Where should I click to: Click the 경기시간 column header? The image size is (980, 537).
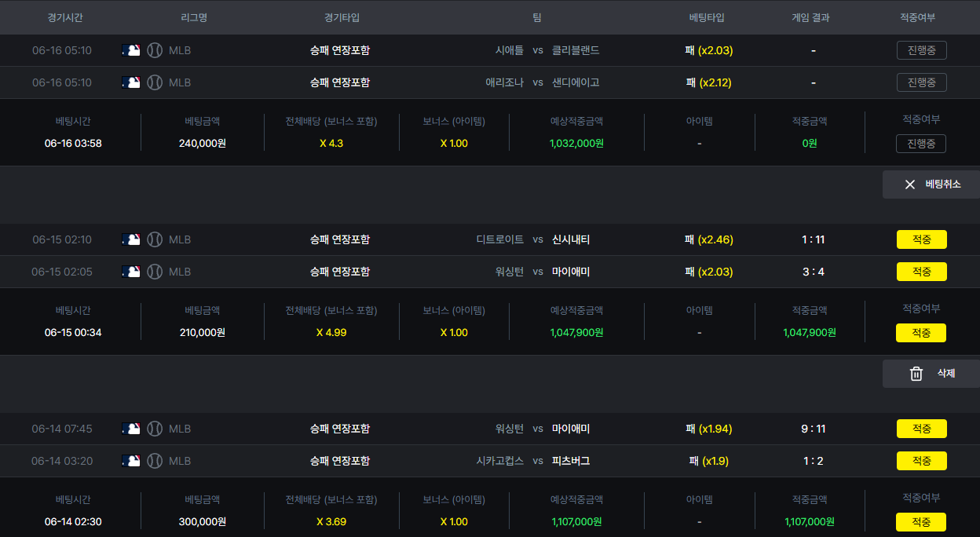pos(64,17)
